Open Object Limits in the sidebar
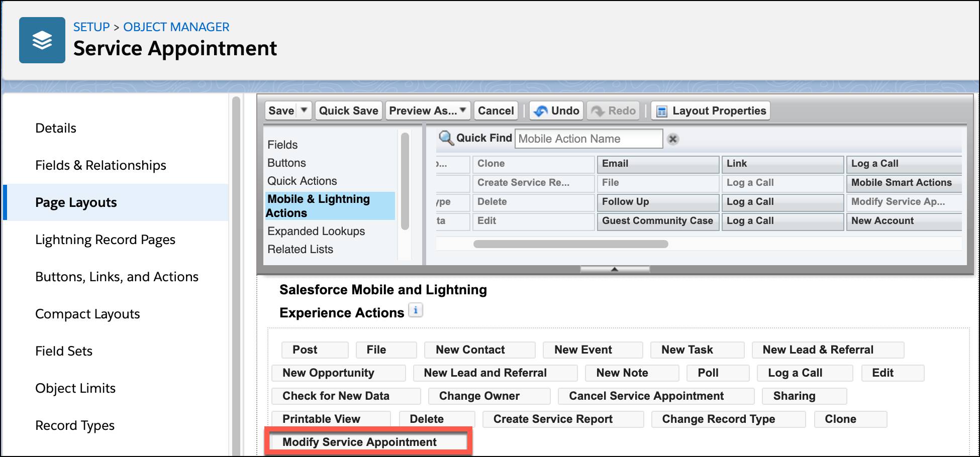Image resolution: width=980 pixels, height=457 pixels. [x=75, y=388]
